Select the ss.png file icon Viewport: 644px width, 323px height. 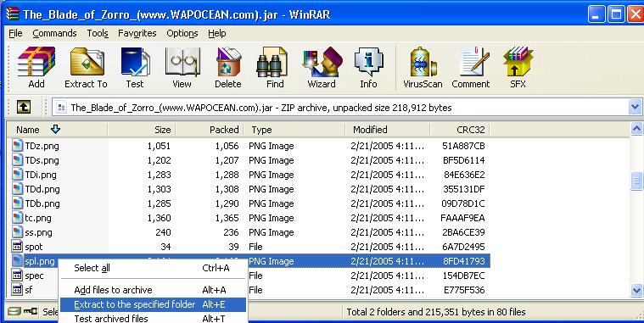click(x=17, y=232)
